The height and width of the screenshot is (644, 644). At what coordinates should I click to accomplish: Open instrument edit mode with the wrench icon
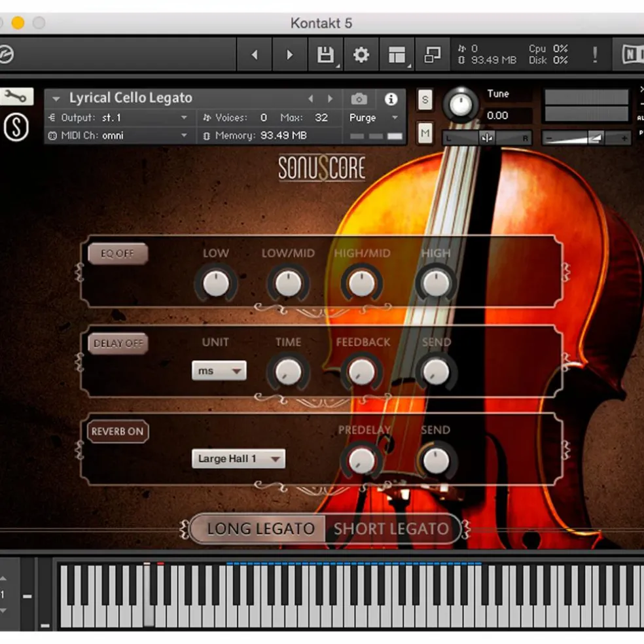(x=16, y=97)
